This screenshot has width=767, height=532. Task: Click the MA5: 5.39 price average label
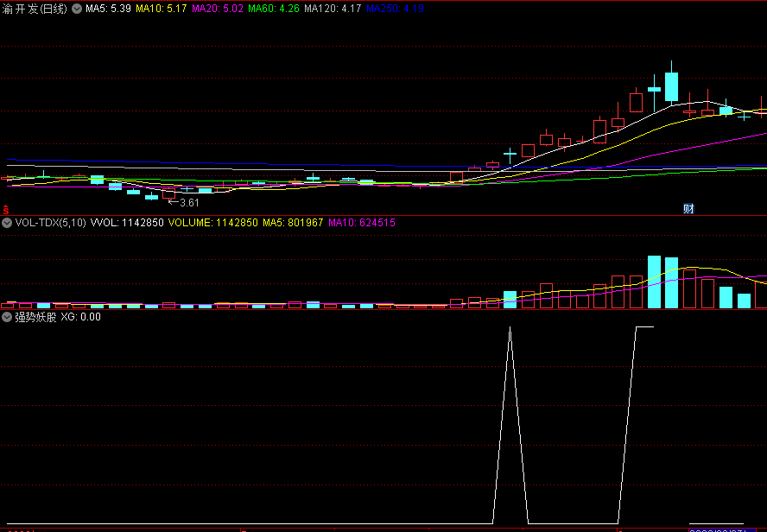click(108, 9)
